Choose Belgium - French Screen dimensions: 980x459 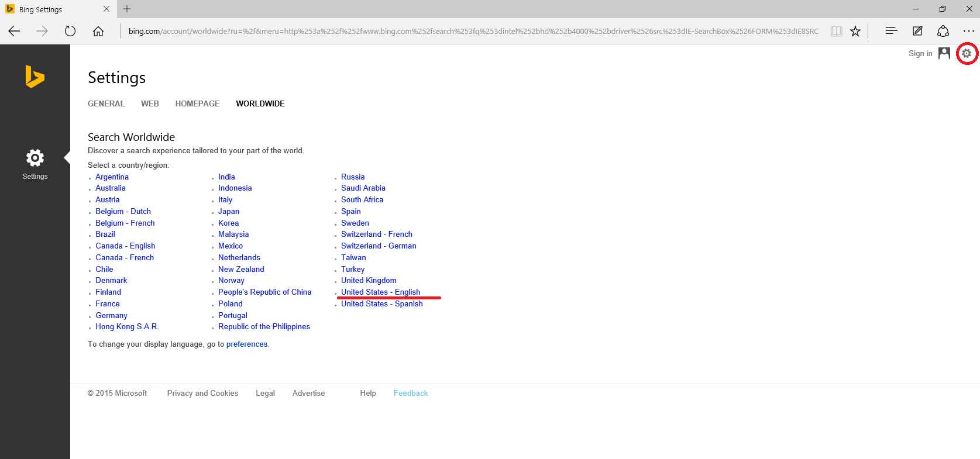125,223
